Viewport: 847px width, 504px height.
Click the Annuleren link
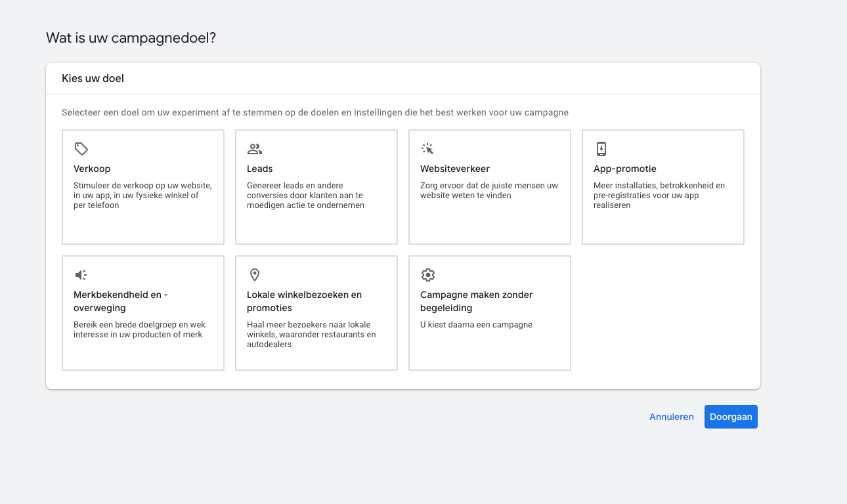(671, 417)
